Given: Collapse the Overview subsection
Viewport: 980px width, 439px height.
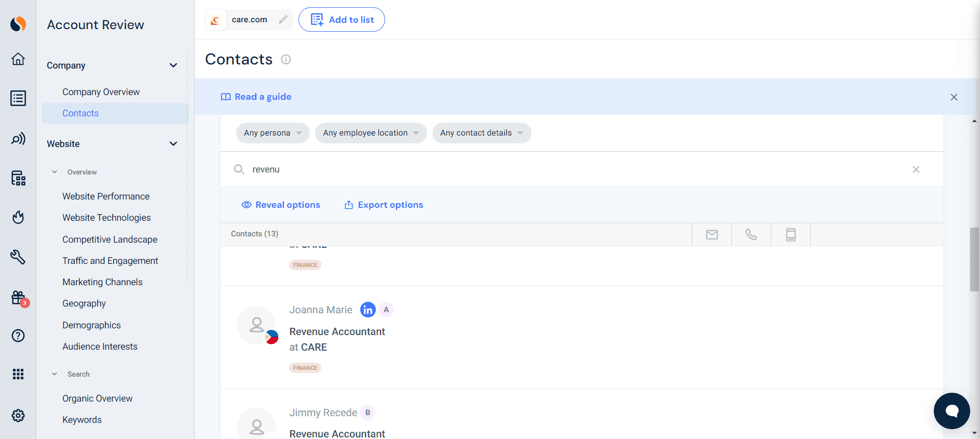Looking at the screenshot, I should click(55, 172).
